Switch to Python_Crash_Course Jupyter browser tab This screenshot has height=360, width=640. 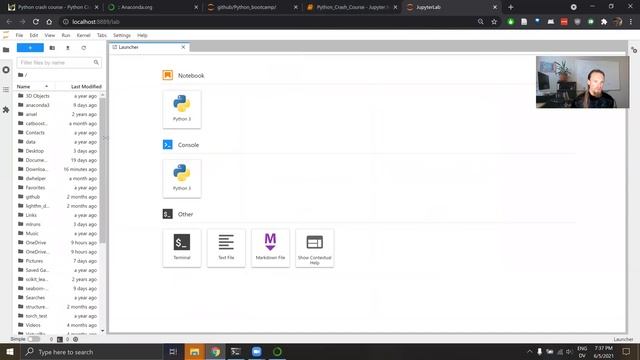click(351, 7)
